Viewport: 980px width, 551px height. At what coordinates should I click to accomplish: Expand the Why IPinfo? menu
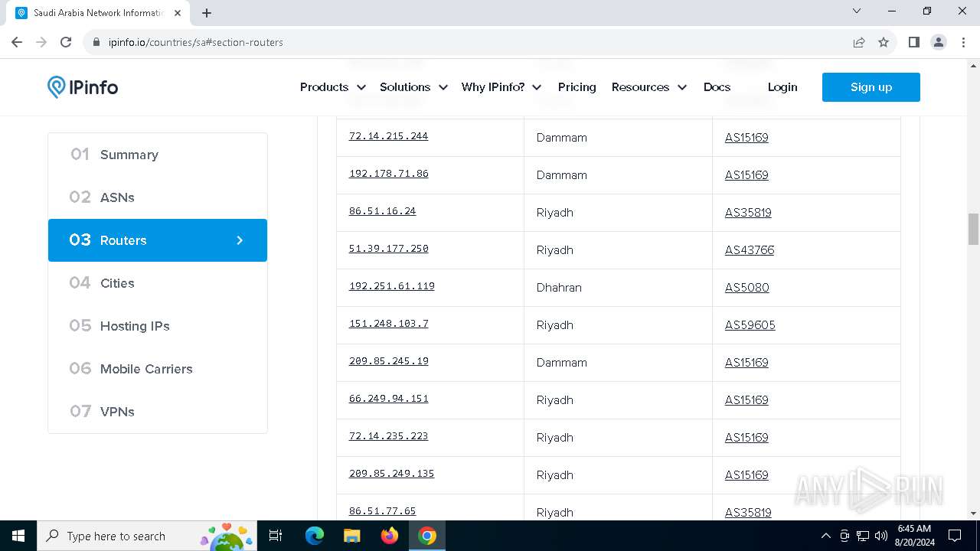pos(501,87)
